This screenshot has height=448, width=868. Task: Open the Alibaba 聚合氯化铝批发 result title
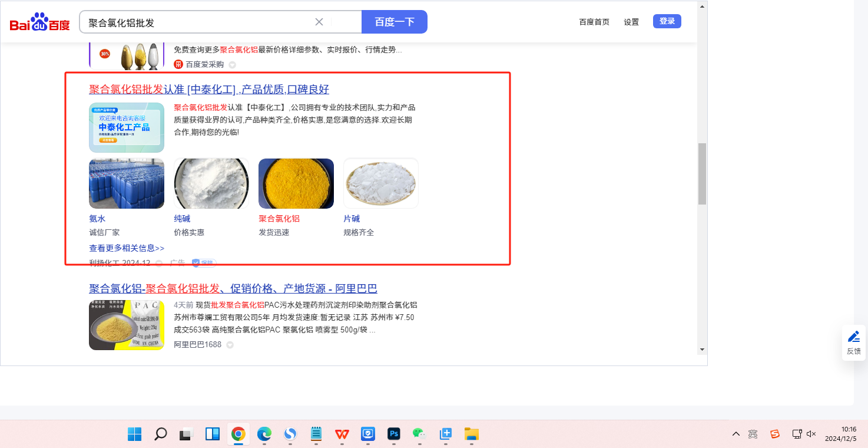233,289
